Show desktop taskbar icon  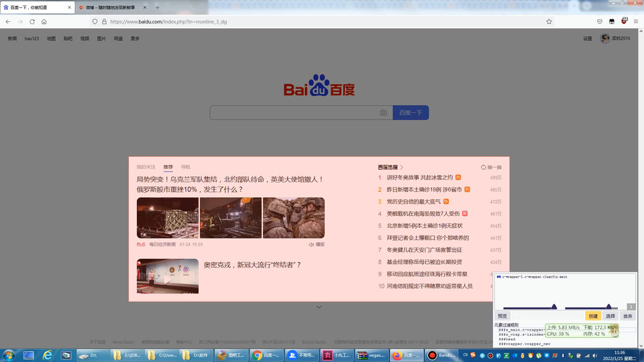(x=28, y=355)
